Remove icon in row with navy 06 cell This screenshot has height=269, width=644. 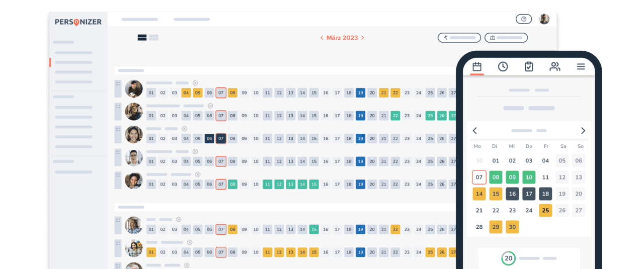pos(184,129)
